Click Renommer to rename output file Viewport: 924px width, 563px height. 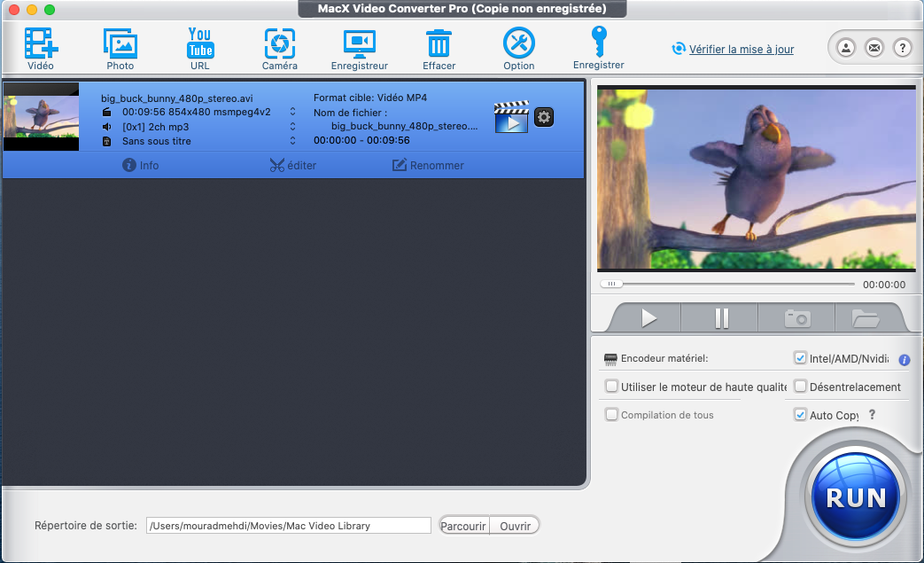(x=429, y=165)
